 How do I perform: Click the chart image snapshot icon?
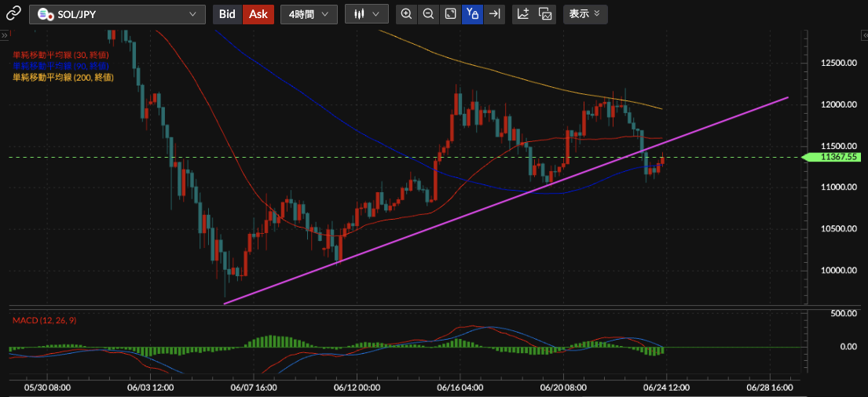pos(546,14)
